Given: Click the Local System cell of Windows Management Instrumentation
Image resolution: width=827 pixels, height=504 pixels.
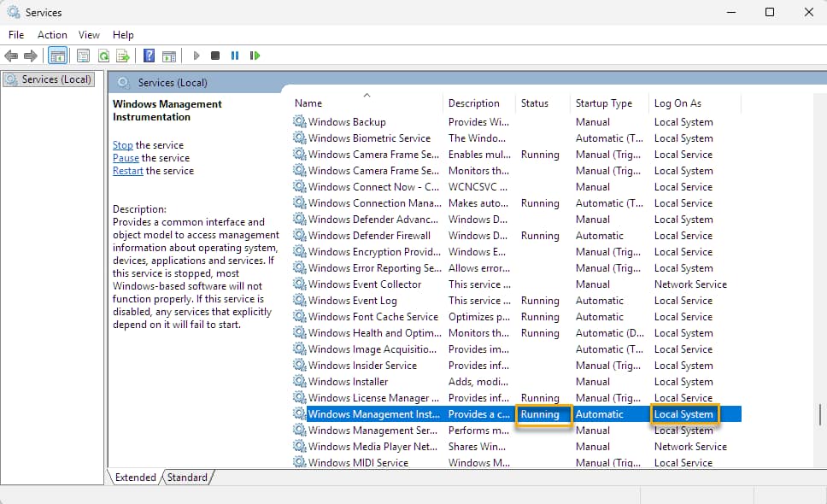Looking at the screenshot, I should click(683, 414).
